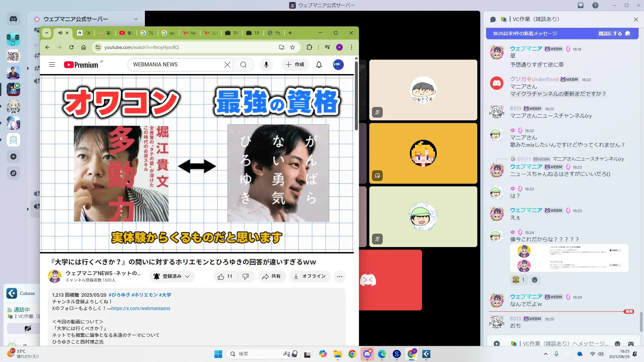
Task: Open Discord direct messages home icon
Action: tap(13, 19)
